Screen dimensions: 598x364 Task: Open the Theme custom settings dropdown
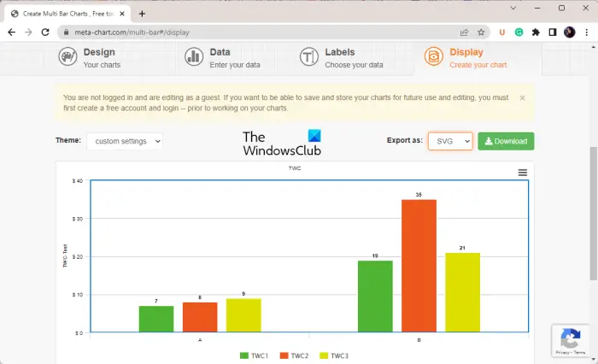click(x=125, y=141)
